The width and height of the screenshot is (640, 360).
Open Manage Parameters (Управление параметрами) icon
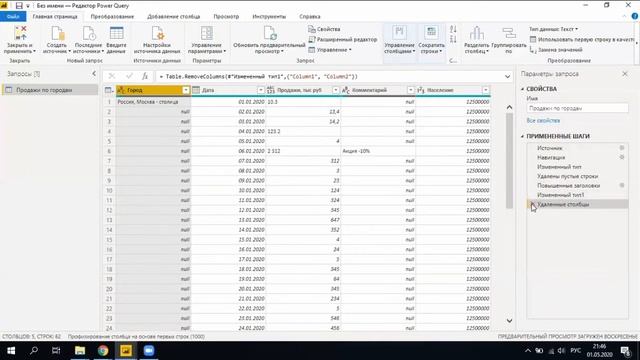[x=207, y=33]
